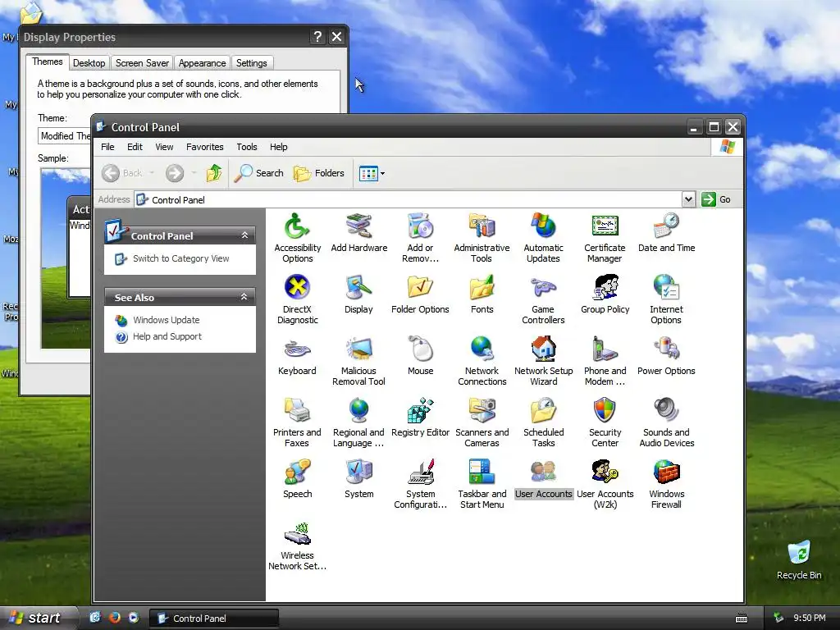
Task: Open the Edit menu
Action: pyautogui.click(x=135, y=147)
